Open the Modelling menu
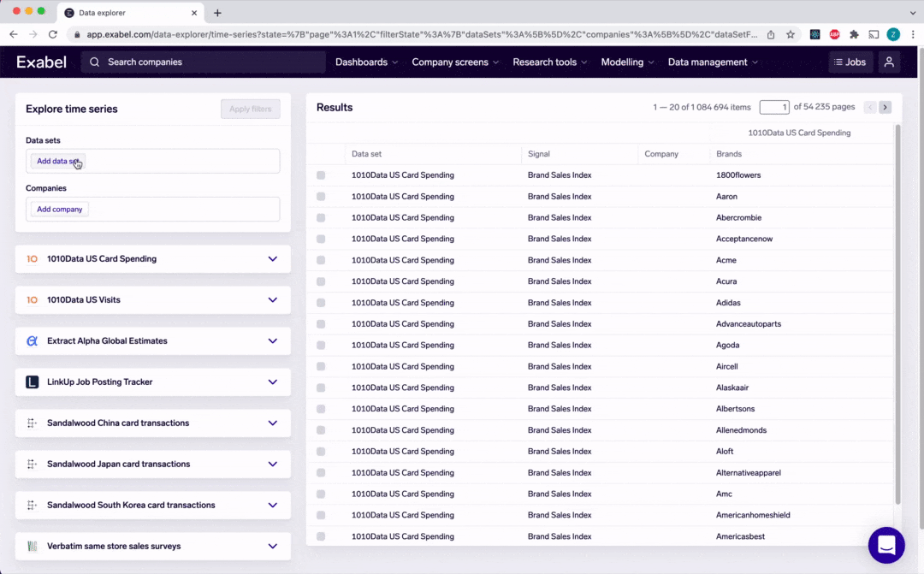The image size is (924, 574). 627,62
